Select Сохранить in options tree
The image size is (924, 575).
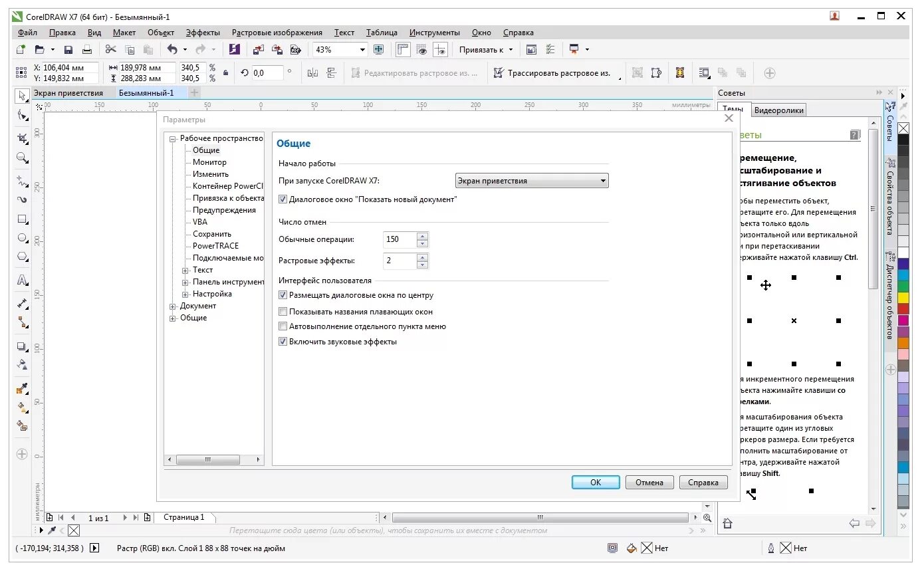click(212, 234)
